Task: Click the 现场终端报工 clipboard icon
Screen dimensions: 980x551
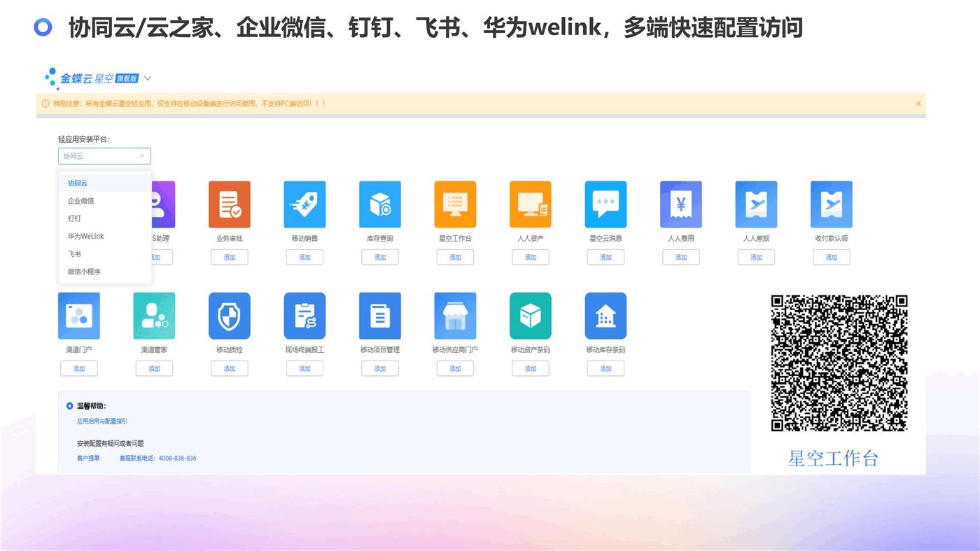Action: click(304, 316)
